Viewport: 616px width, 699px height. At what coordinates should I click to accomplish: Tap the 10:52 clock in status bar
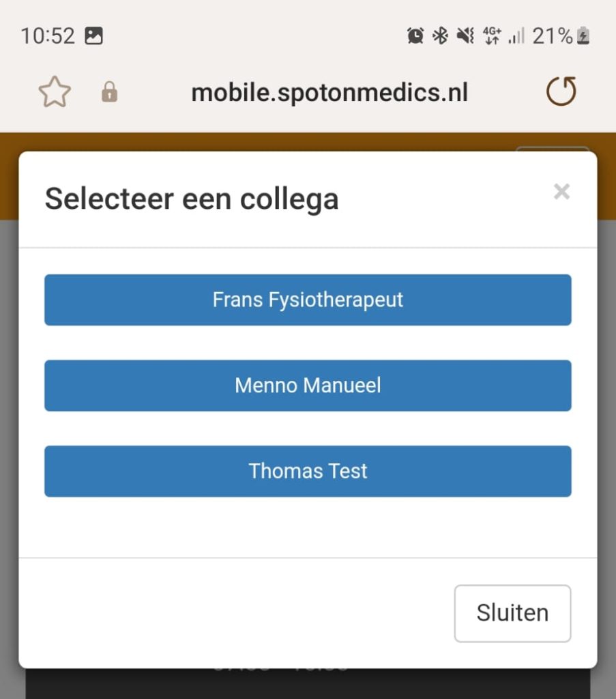pos(48,36)
